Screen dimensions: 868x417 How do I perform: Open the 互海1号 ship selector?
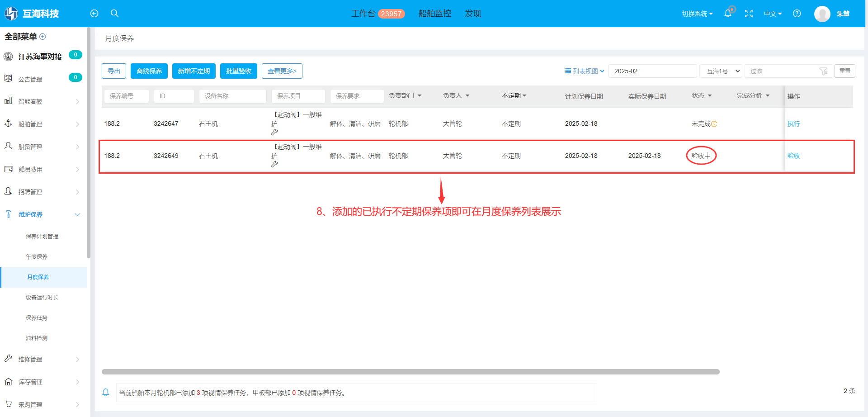coord(721,71)
